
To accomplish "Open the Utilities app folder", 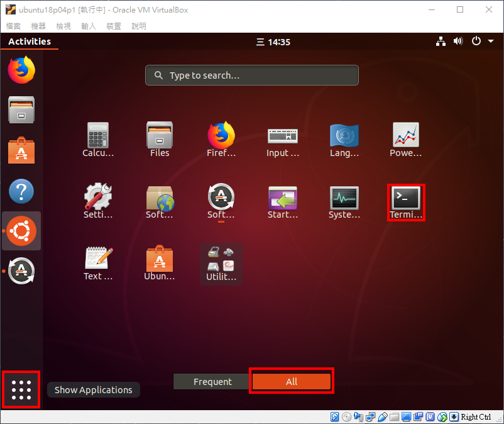I will tap(221, 264).
